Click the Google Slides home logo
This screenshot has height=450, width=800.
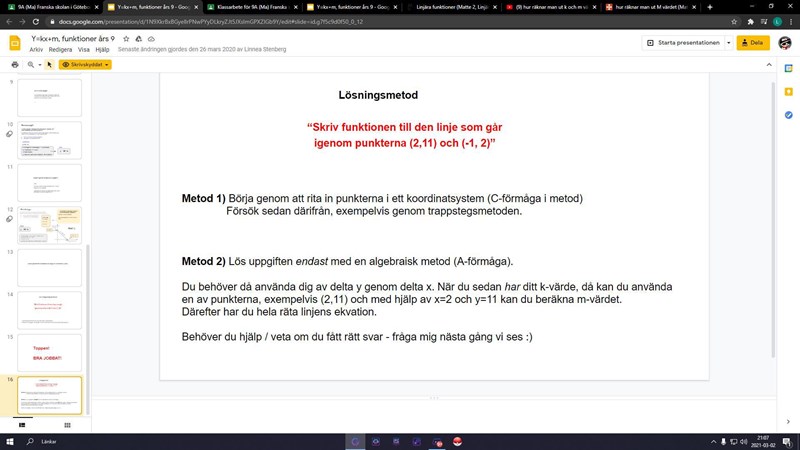coord(14,43)
